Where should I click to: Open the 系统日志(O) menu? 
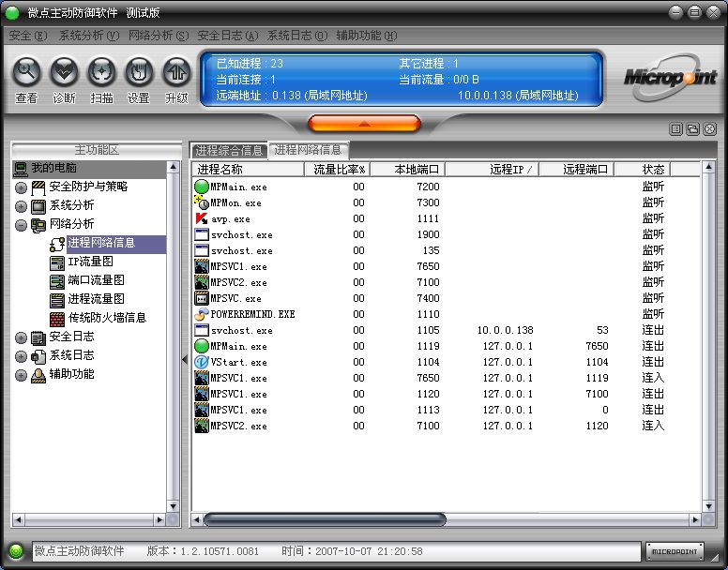[x=297, y=36]
